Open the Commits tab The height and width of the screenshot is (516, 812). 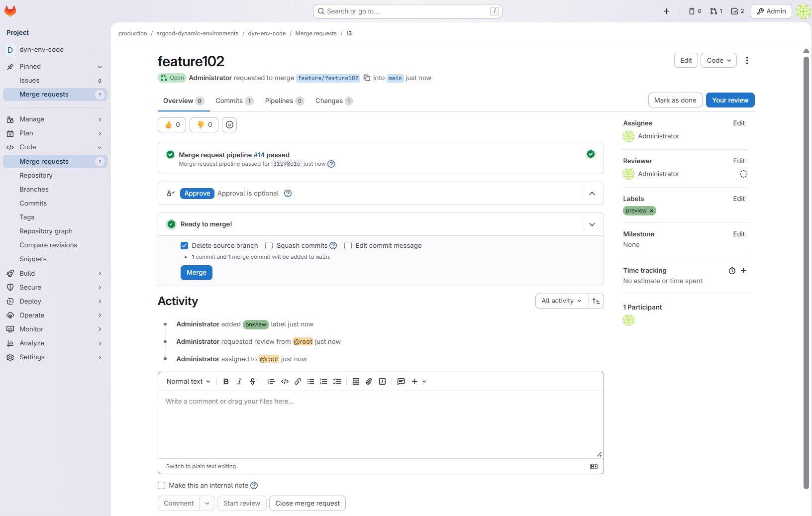(229, 101)
